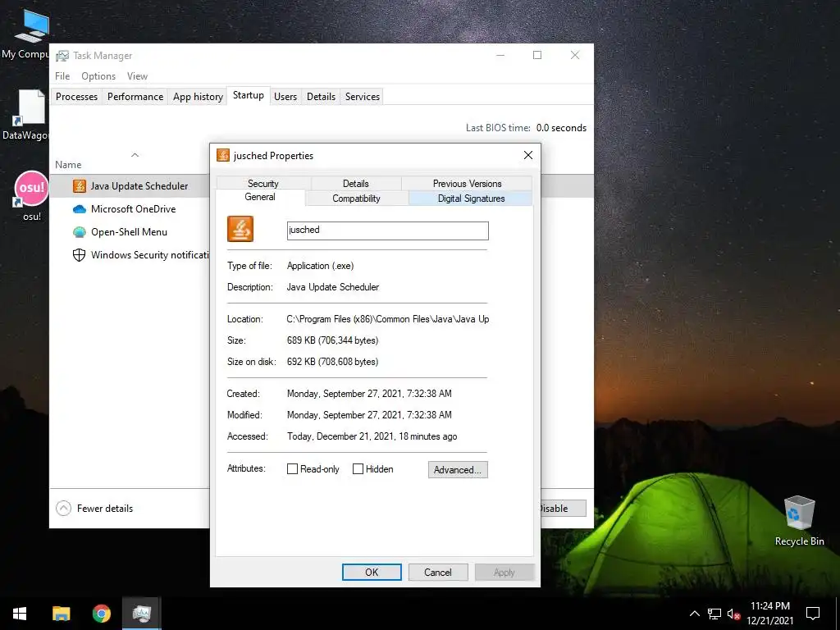
Task: Click the Task Manager taskbar button
Action: coord(141,614)
